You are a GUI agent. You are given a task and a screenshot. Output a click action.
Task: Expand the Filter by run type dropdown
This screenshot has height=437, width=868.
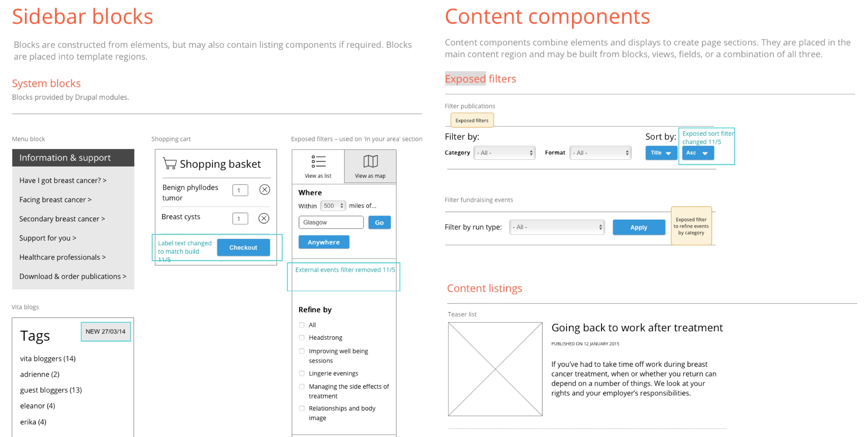[556, 227]
